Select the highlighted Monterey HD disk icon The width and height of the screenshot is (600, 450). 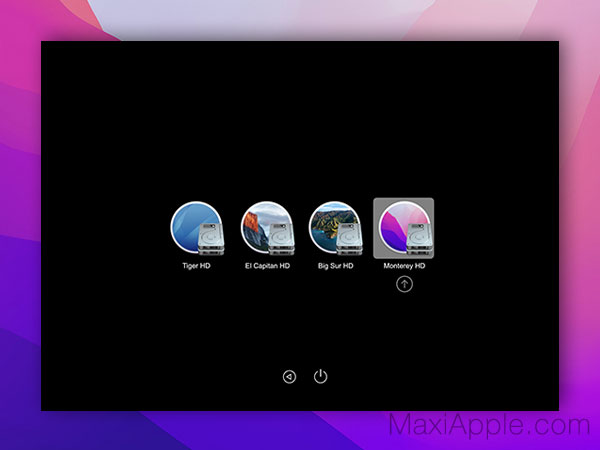click(404, 228)
